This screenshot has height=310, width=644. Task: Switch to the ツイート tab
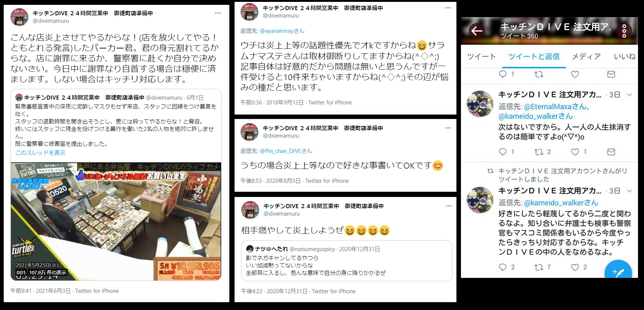(481, 56)
